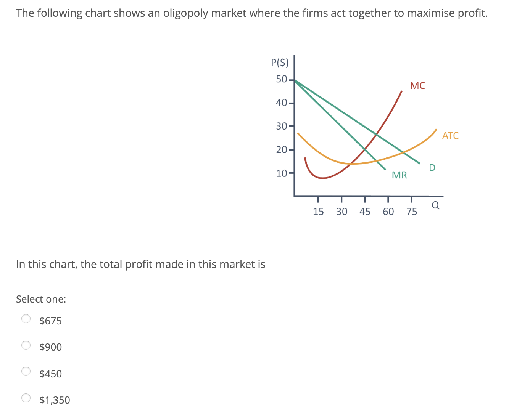Click the MR curve label
This screenshot has width=509, height=420.
399,175
